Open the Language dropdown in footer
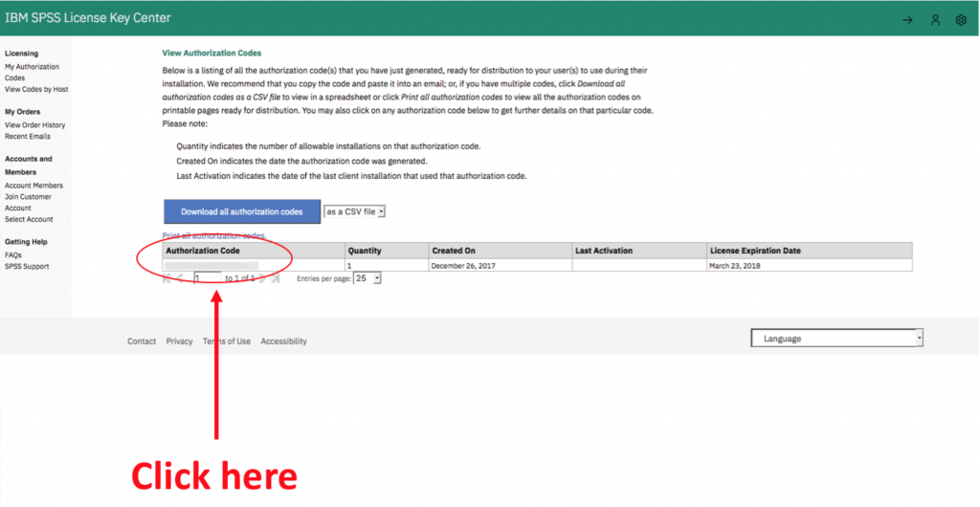The image size is (980, 507). pyautogui.click(x=836, y=338)
